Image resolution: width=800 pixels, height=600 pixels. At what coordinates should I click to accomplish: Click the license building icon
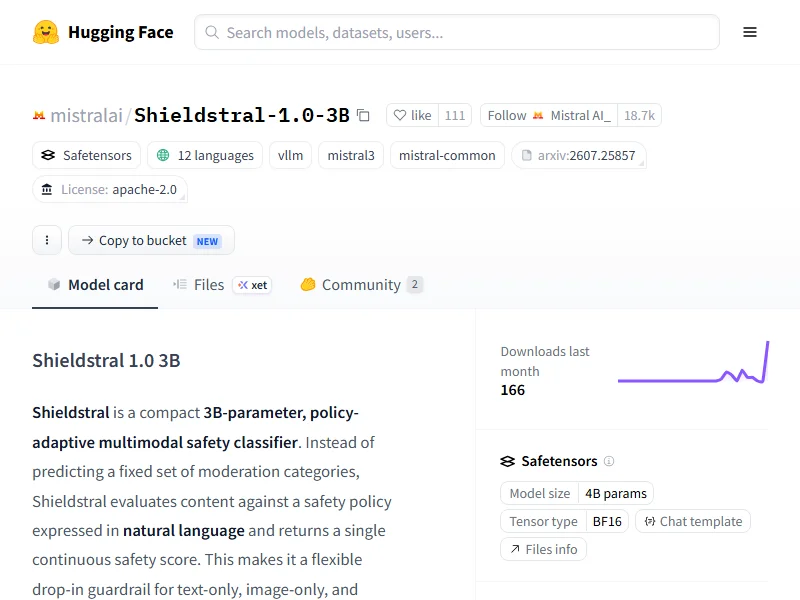point(47,189)
